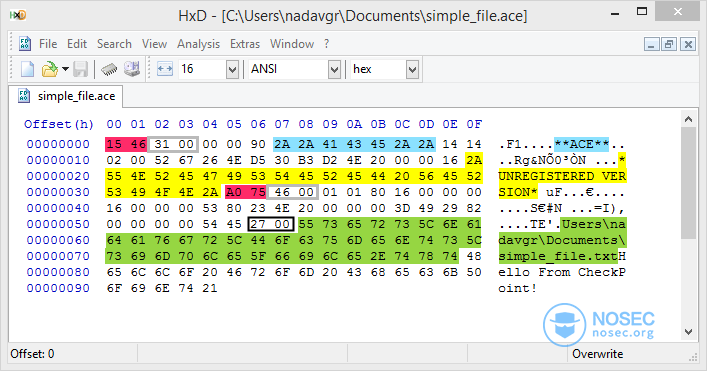Select offset row 00000090

[x=58, y=288]
